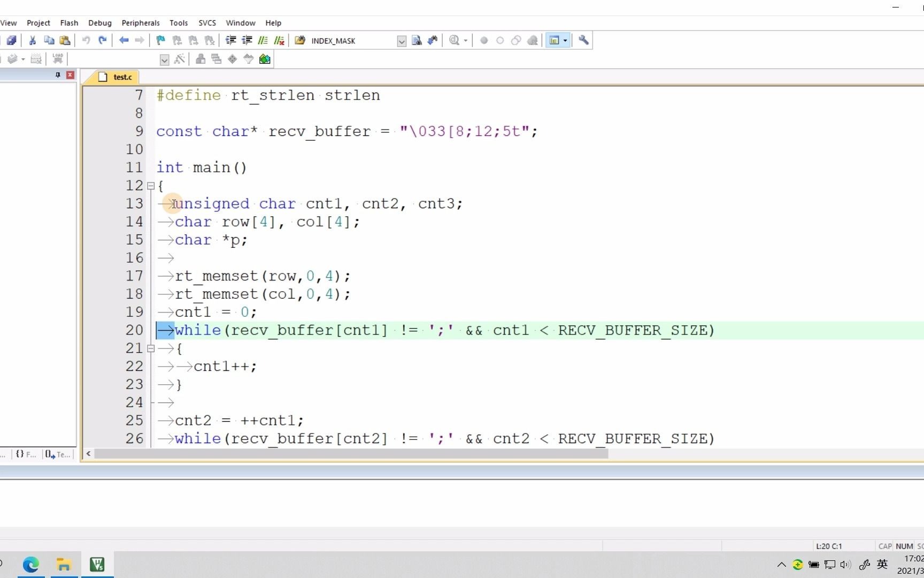Open the build dropdown arrow in second toolbar
This screenshot has height=578, width=924.
[x=23, y=59]
